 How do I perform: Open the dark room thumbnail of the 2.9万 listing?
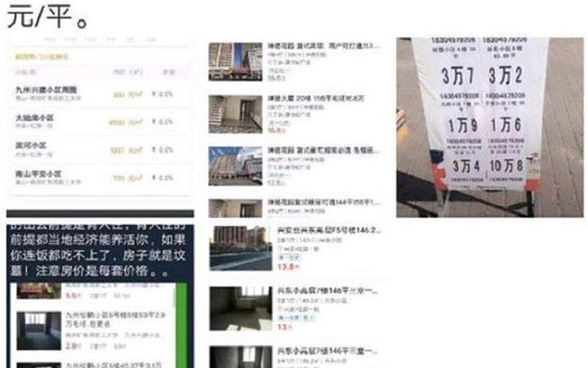[39, 330]
